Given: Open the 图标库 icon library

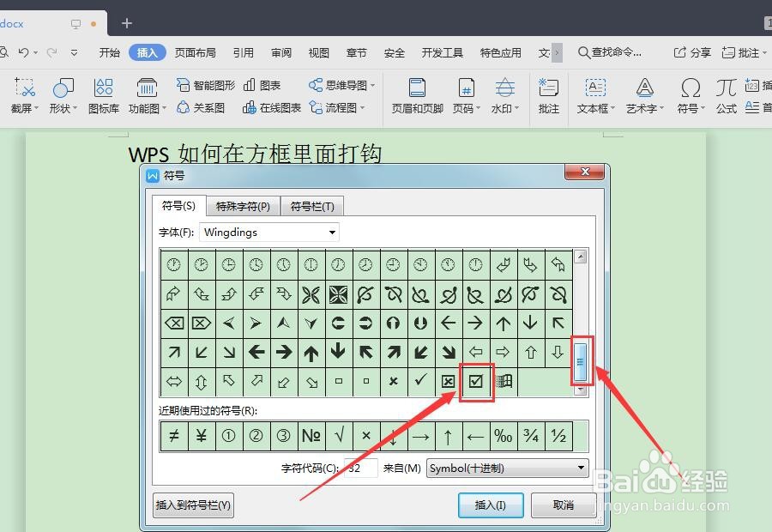Looking at the screenshot, I should pyautogui.click(x=104, y=96).
